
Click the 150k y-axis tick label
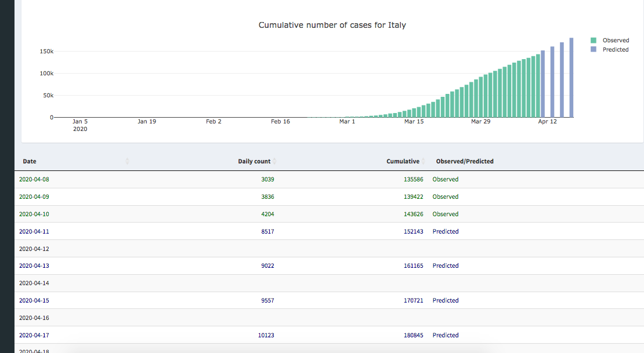[46, 52]
